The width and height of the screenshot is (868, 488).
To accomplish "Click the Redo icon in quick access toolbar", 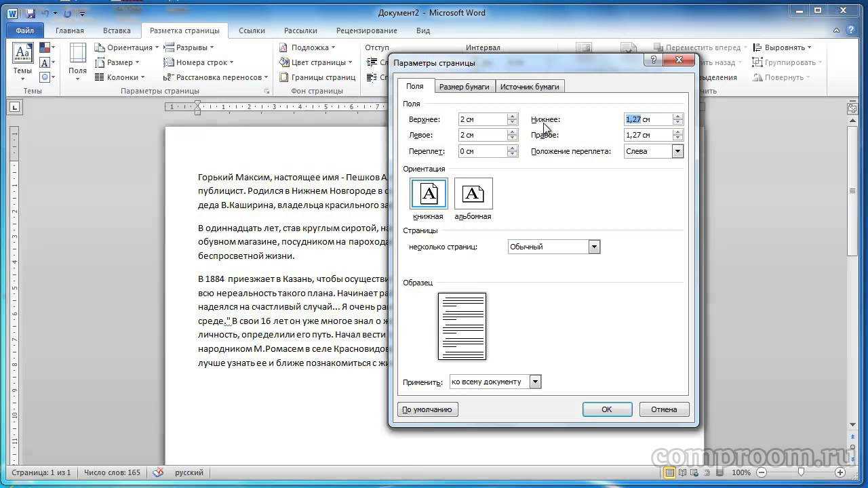I will coord(67,13).
